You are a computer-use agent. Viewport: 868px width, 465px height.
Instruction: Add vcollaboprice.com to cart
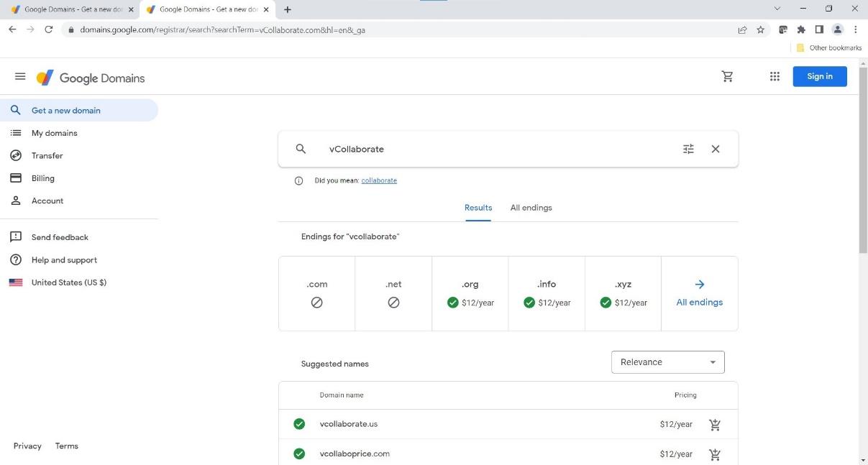pos(715,454)
